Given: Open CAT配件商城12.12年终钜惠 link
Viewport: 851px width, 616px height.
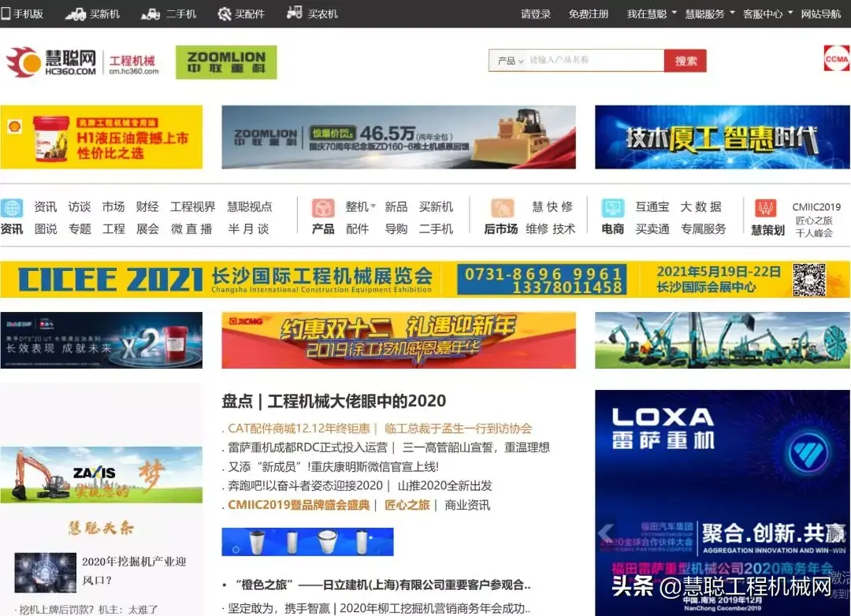Looking at the screenshot, I should [299, 429].
